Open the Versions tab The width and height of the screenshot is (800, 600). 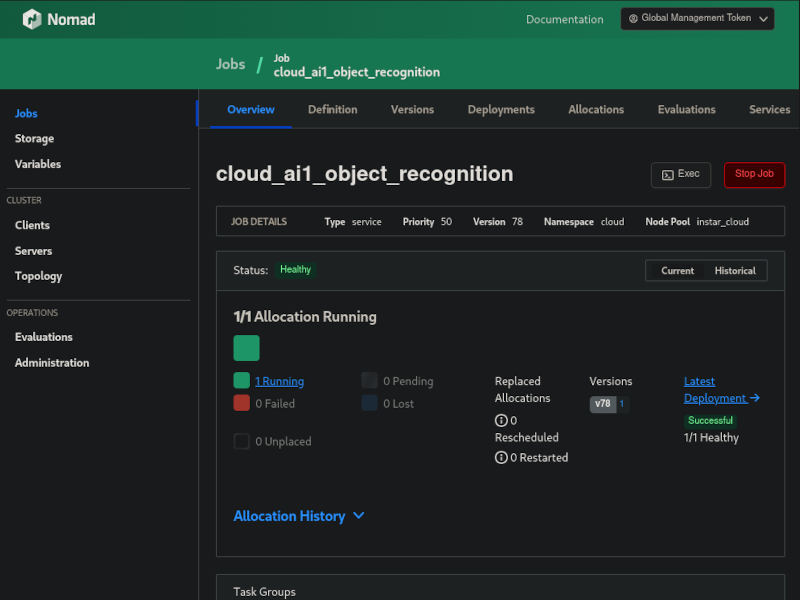412,110
